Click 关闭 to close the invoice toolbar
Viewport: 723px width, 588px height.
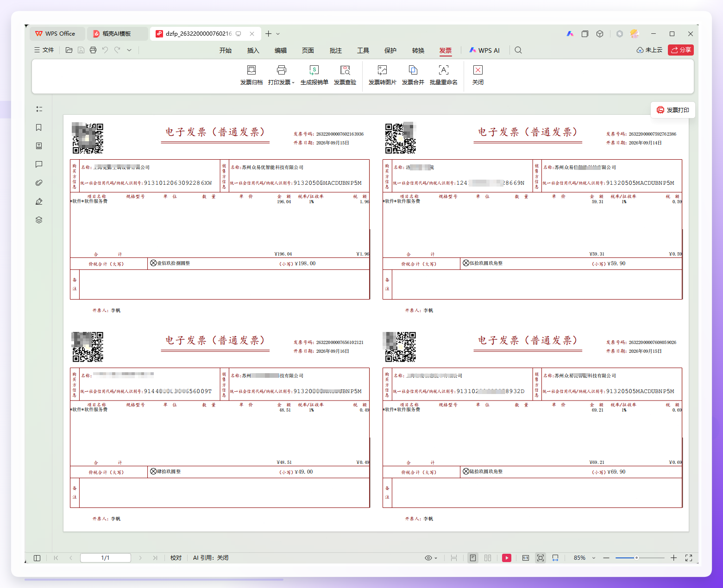[478, 75]
